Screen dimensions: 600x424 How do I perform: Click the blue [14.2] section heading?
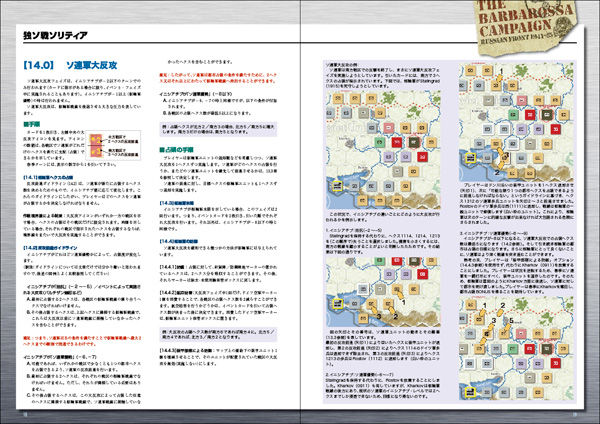(x=50, y=248)
